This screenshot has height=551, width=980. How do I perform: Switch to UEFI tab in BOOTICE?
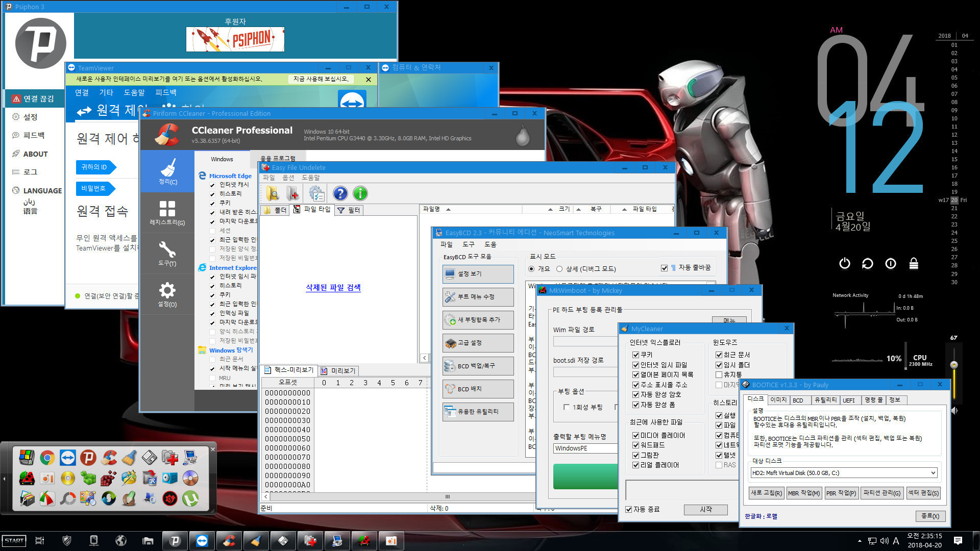tap(849, 400)
